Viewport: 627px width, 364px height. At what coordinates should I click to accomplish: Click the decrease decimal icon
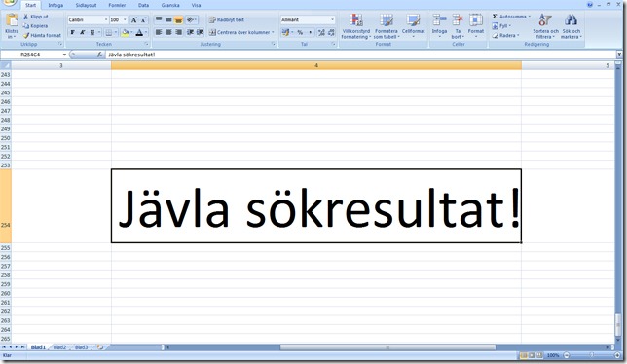[331, 32]
